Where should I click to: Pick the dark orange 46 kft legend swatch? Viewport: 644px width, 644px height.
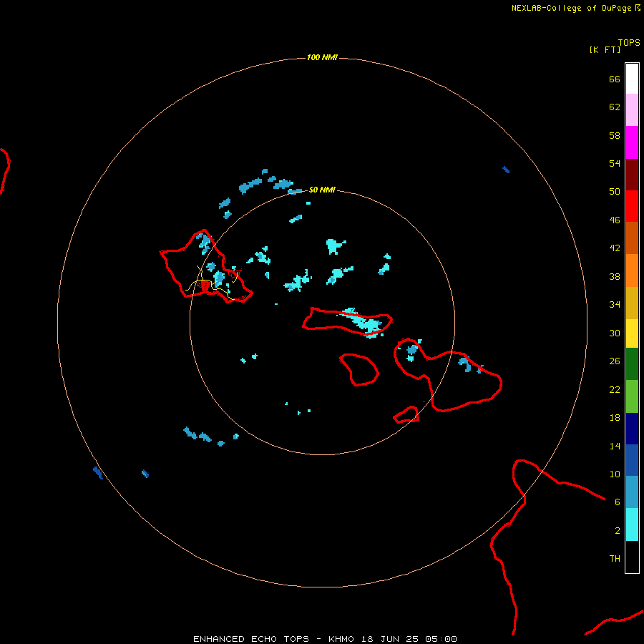click(632, 238)
